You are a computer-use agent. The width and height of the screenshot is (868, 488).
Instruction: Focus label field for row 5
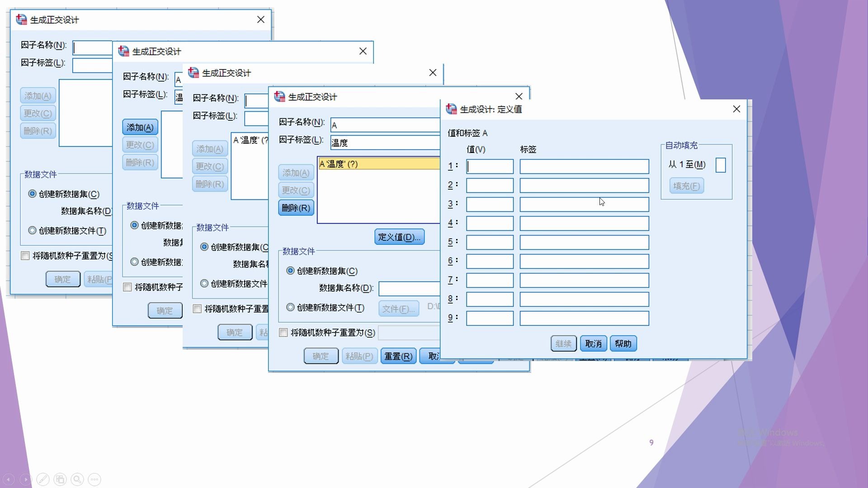584,242
